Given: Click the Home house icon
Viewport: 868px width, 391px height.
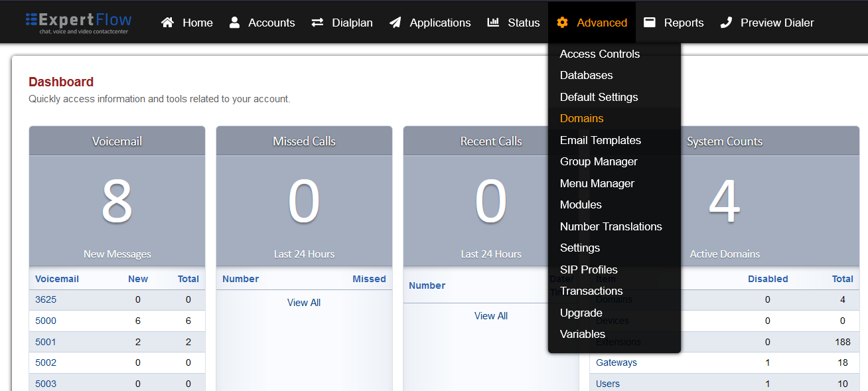Looking at the screenshot, I should pyautogui.click(x=168, y=23).
